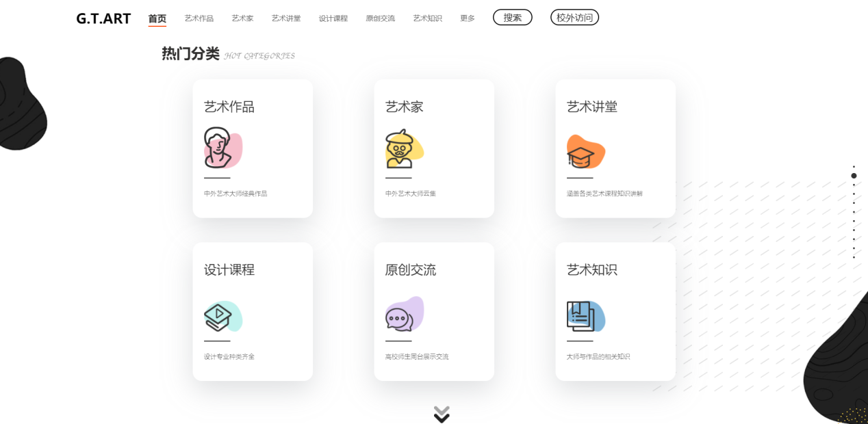
Task: Select the 首页 navigation tab
Action: (157, 18)
